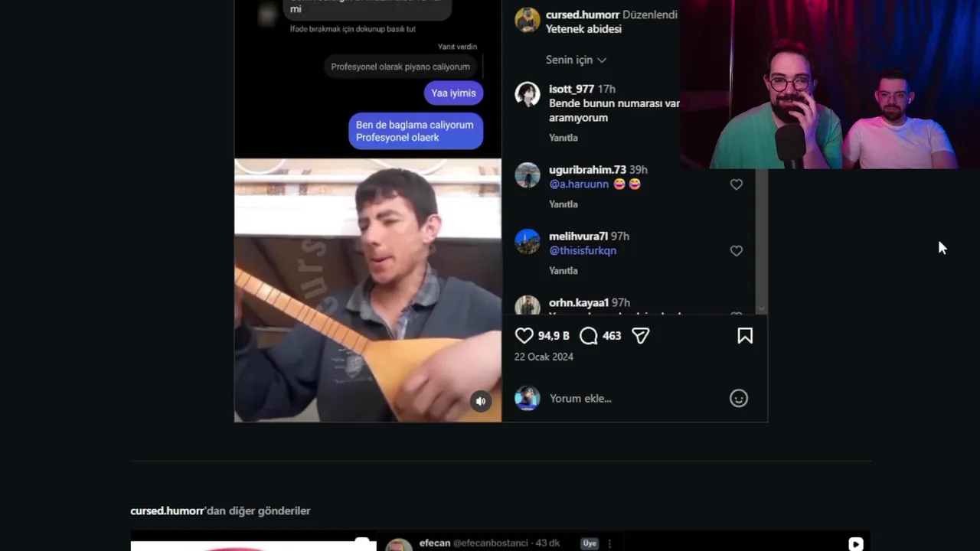Like uguribrahim.73's comment
The width and height of the screenshot is (980, 551).
coord(737,184)
